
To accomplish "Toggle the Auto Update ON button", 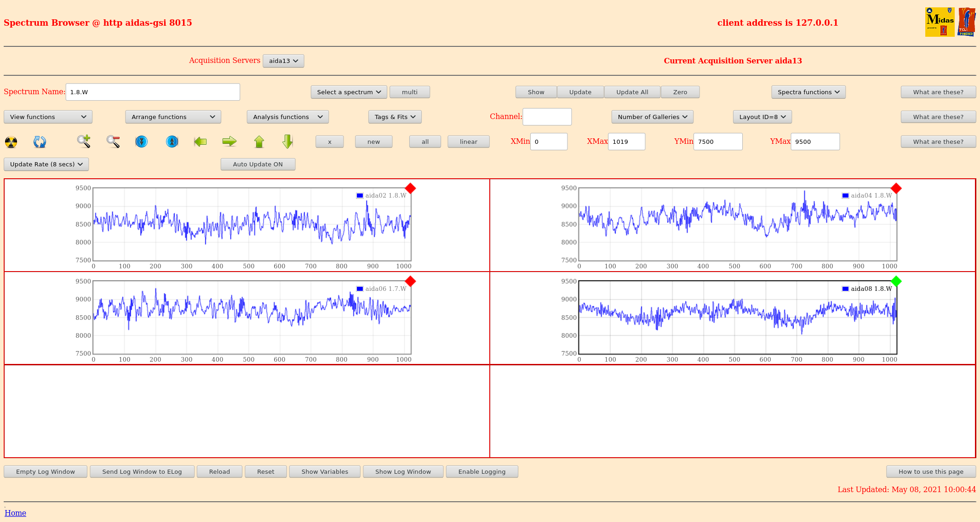I will pyautogui.click(x=258, y=165).
